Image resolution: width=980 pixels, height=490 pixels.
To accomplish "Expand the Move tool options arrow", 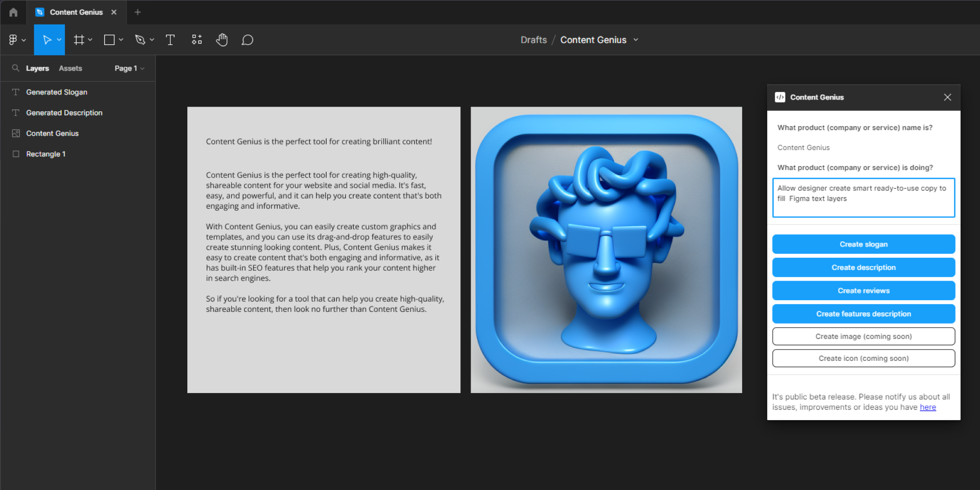I will pos(59,40).
